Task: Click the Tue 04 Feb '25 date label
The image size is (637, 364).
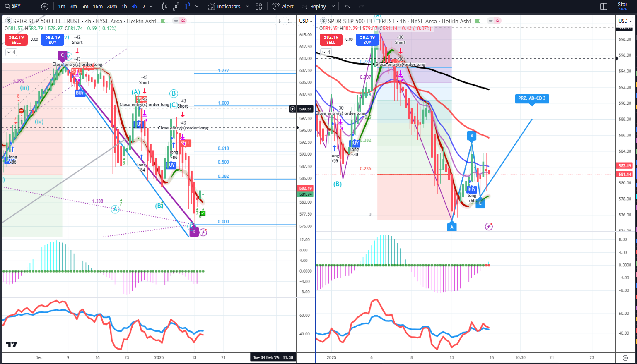Action: click(x=273, y=357)
